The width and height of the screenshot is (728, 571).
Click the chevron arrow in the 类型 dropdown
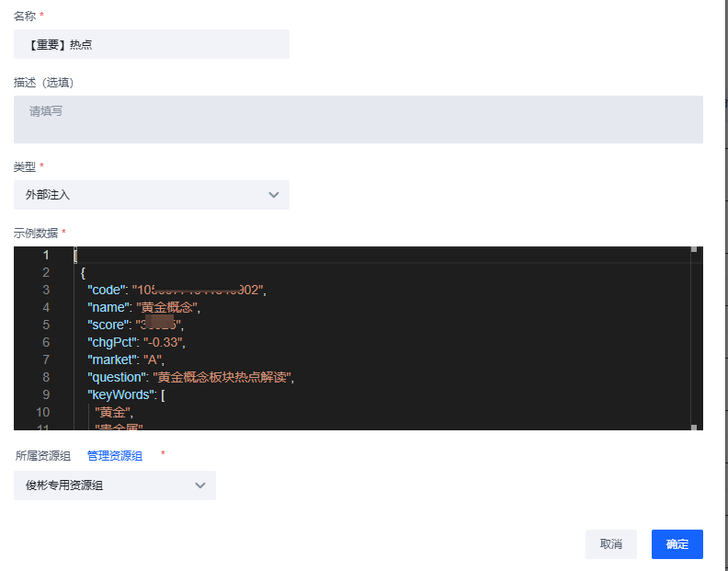pyautogui.click(x=273, y=195)
